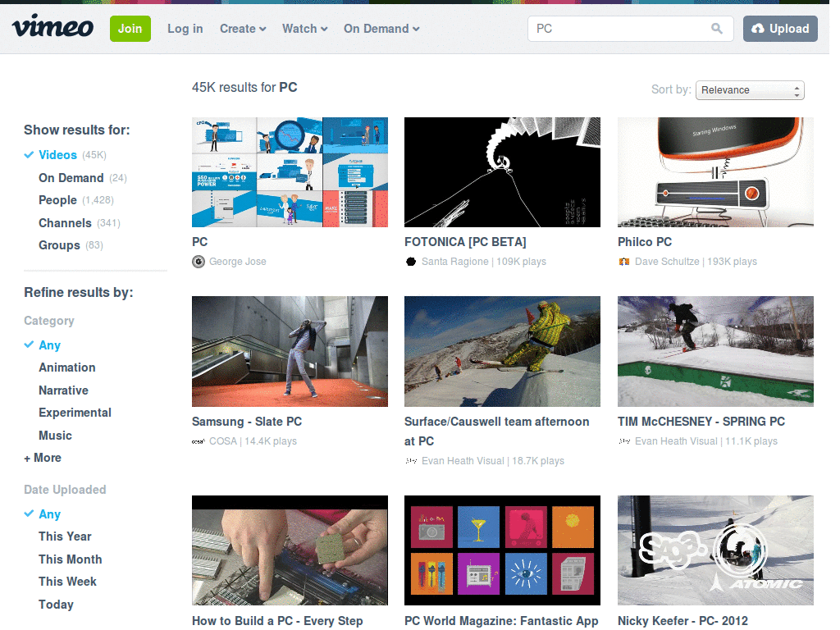
Task: Open TIM McCHESNEY - SPRING PC title
Action: pyautogui.click(x=701, y=422)
